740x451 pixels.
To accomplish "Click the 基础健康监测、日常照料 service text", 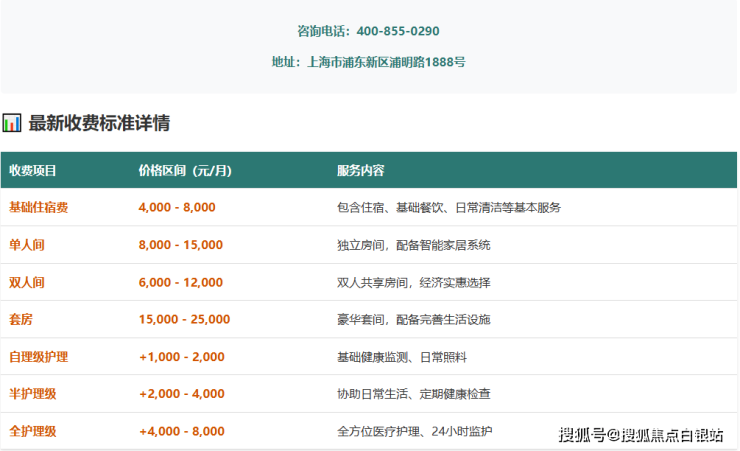I will pos(402,356).
